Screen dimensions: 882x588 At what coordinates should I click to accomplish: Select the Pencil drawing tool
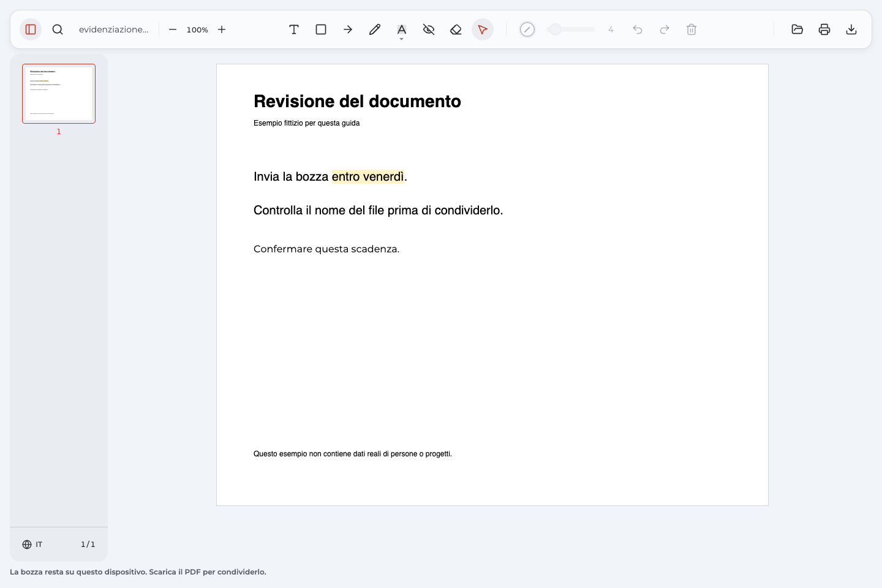(x=375, y=29)
